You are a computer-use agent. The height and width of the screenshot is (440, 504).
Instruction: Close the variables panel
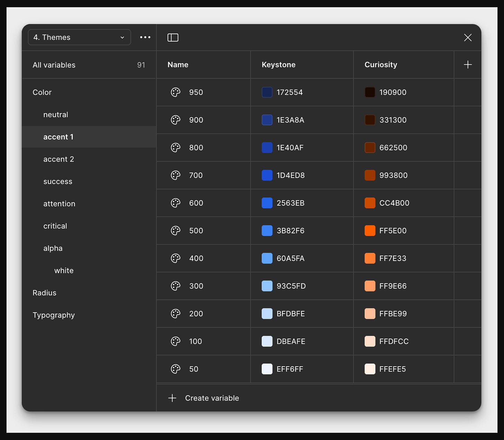pyautogui.click(x=468, y=37)
